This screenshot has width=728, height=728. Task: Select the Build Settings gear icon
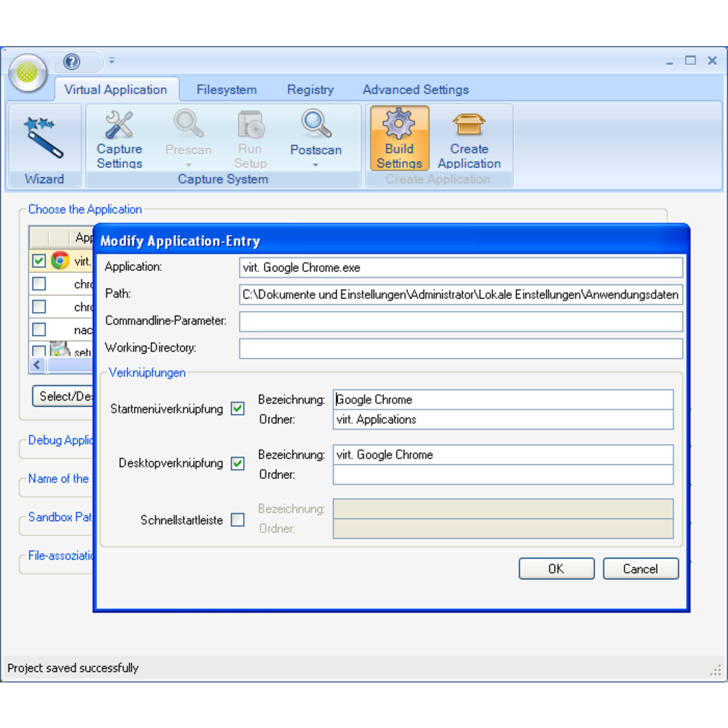pyautogui.click(x=399, y=125)
